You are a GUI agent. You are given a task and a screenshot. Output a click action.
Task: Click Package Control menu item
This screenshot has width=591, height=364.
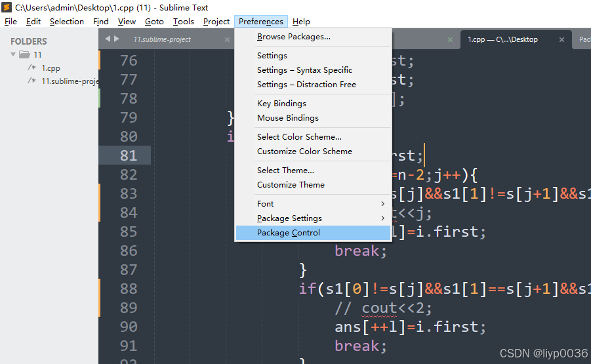[x=314, y=233]
